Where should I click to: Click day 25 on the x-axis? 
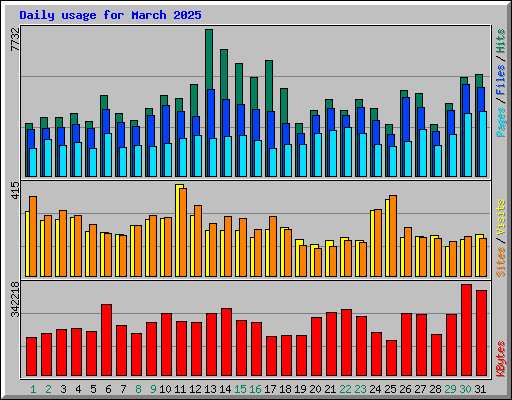[390, 389]
